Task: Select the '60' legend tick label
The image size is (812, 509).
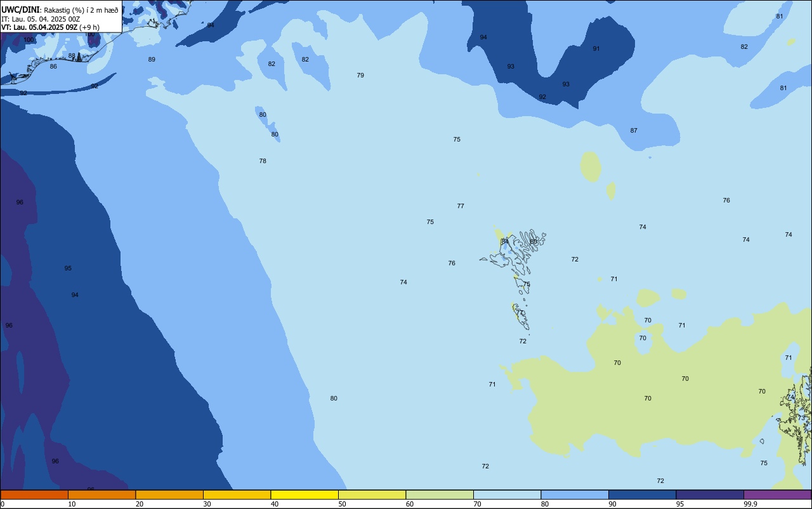Action: point(410,504)
